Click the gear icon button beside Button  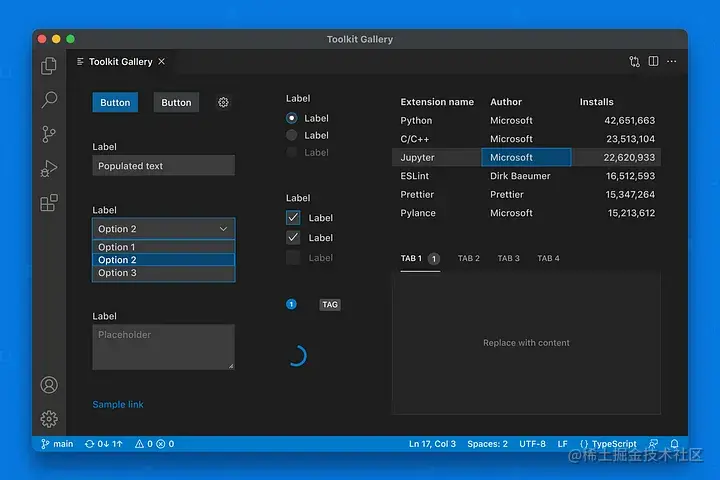[x=223, y=102]
